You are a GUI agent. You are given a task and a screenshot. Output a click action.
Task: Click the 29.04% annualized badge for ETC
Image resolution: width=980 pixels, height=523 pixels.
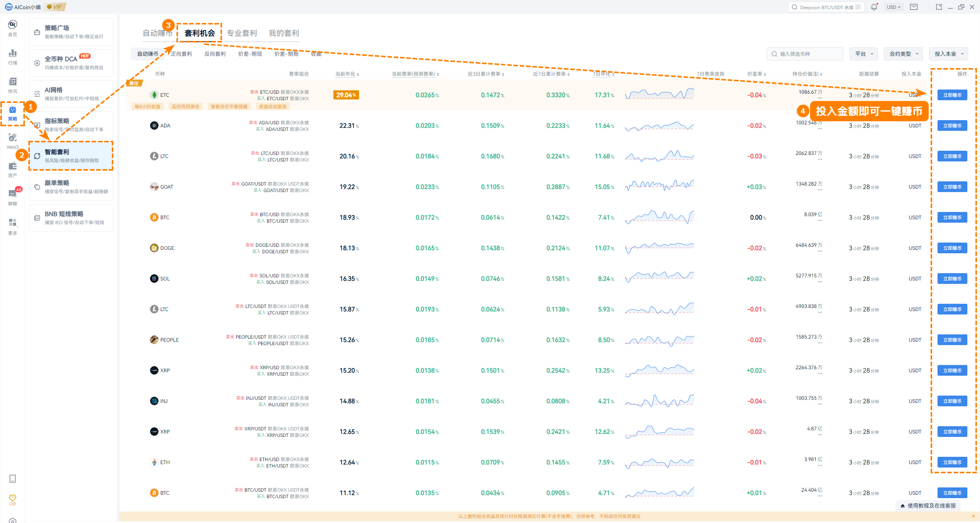(346, 95)
